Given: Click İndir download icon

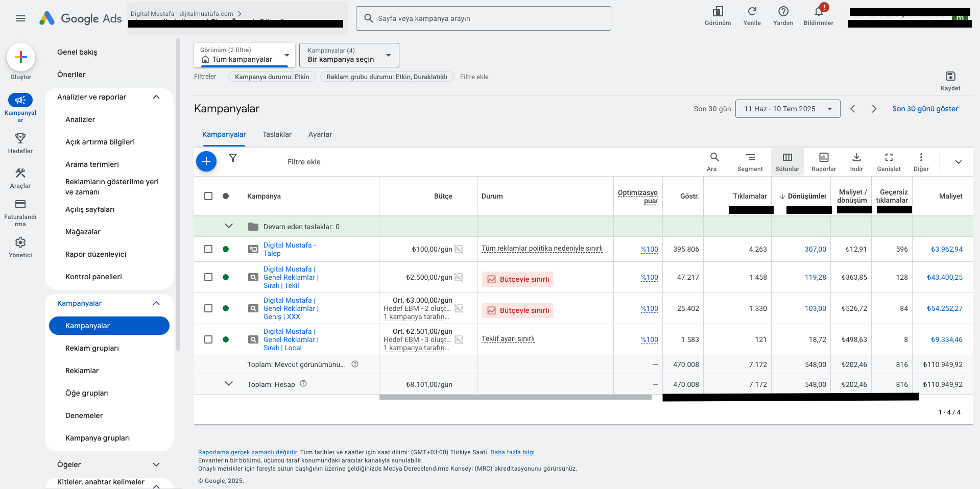Looking at the screenshot, I should (x=856, y=157).
